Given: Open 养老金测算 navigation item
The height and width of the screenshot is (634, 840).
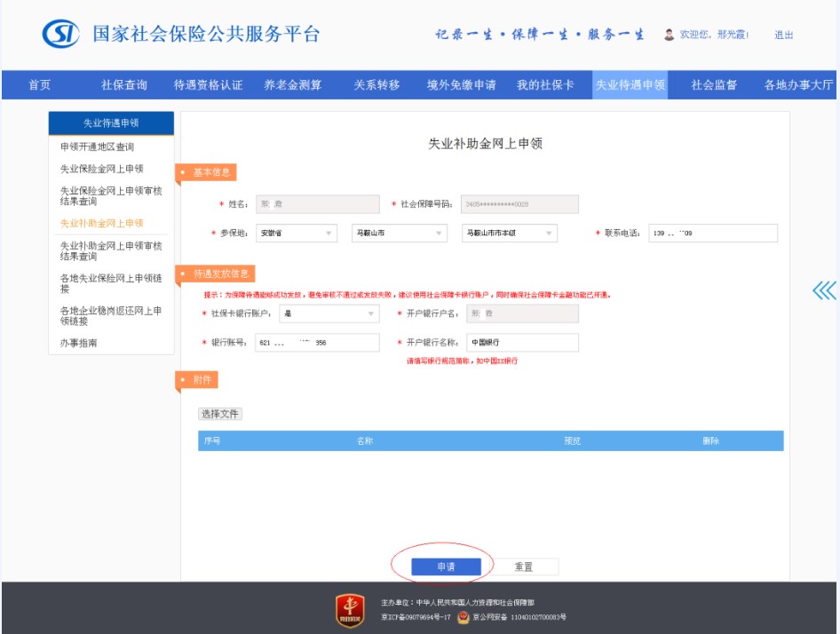Looking at the screenshot, I should point(292,84).
